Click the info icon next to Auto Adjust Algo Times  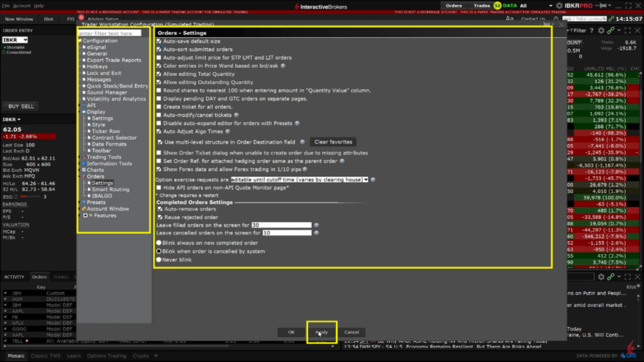pyautogui.click(x=229, y=132)
